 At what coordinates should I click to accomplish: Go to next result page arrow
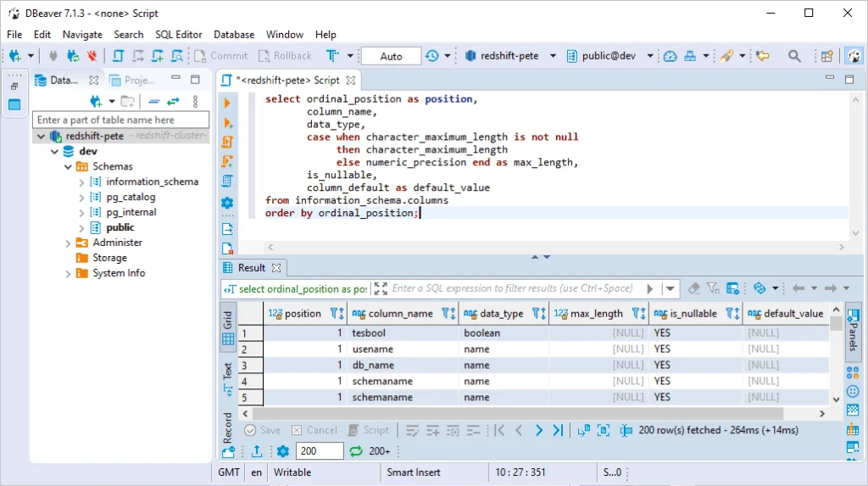coord(538,430)
